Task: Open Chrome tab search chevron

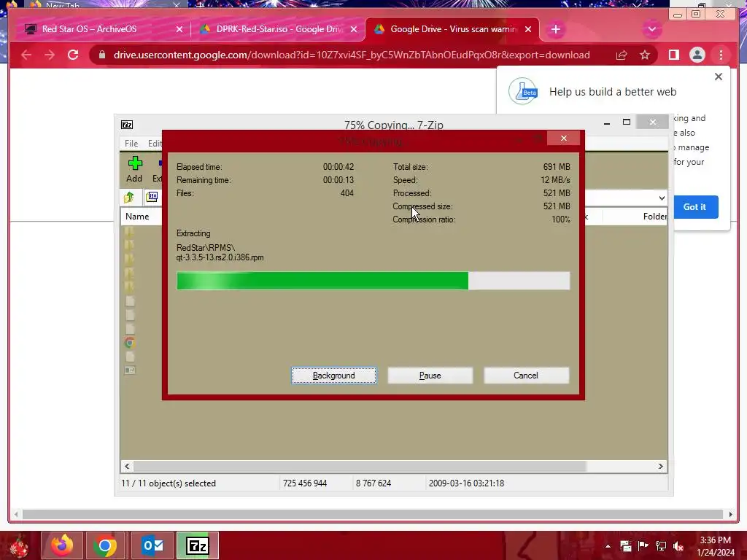Action: [x=651, y=29]
